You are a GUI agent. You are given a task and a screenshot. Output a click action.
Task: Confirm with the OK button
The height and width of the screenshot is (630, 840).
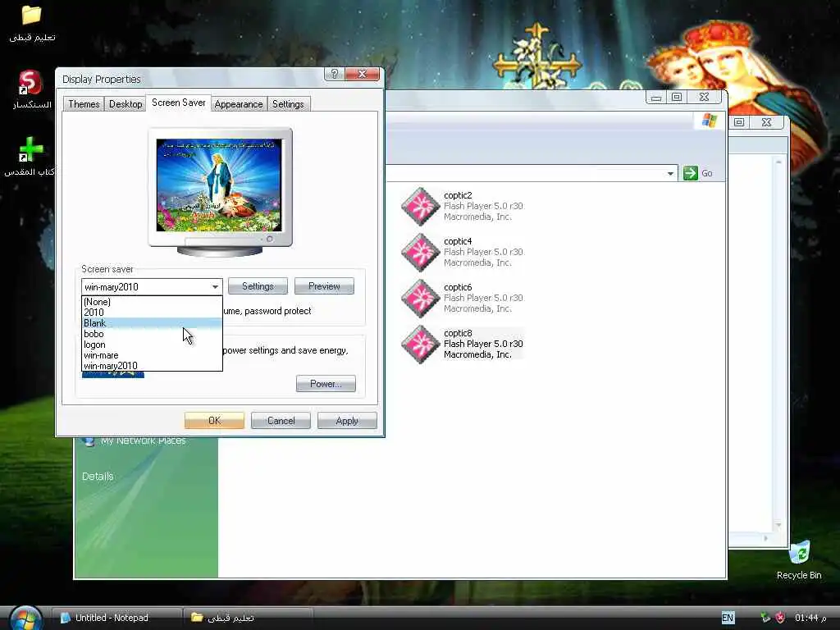click(214, 421)
